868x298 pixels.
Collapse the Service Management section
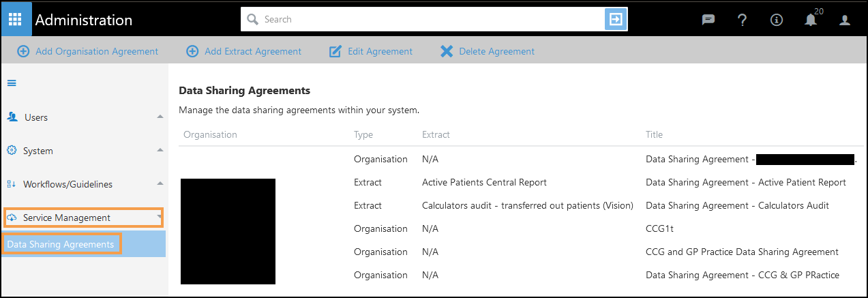pyautogui.click(x=160, y=218)
